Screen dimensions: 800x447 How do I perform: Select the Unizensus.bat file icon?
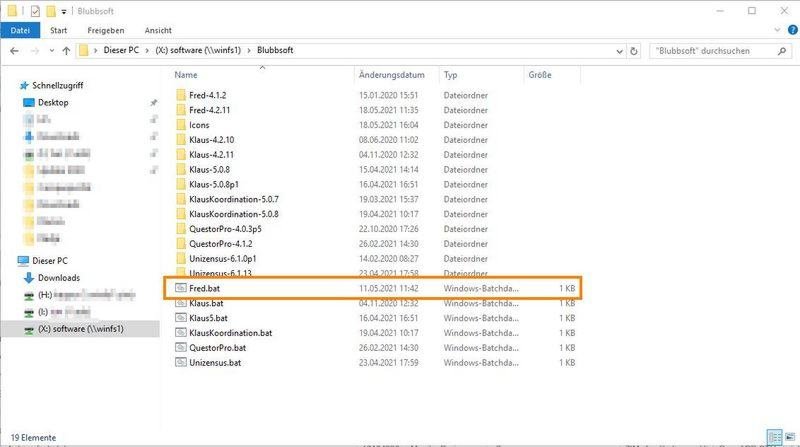181,362
